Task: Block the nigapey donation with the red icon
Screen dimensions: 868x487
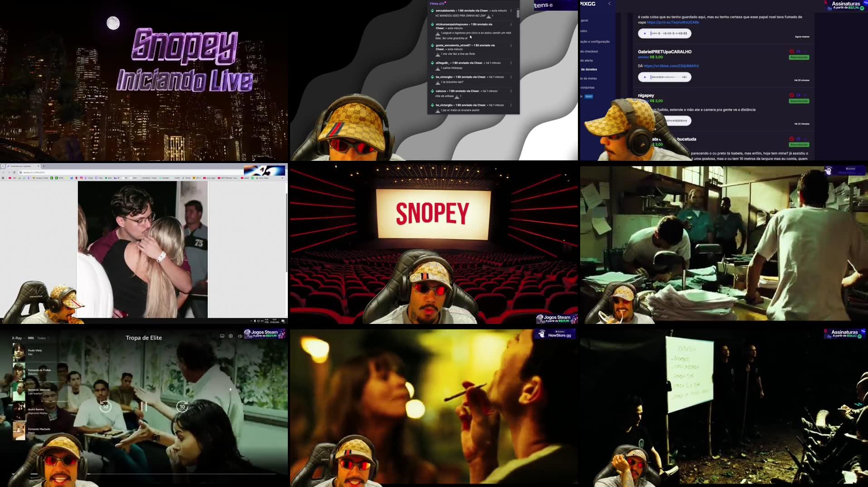Action: [791, 95]
